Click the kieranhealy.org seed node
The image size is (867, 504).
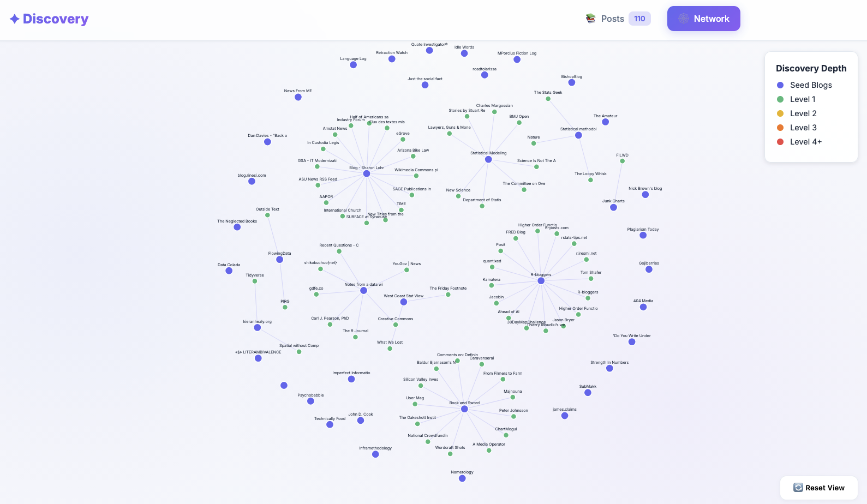click(258, 327)
